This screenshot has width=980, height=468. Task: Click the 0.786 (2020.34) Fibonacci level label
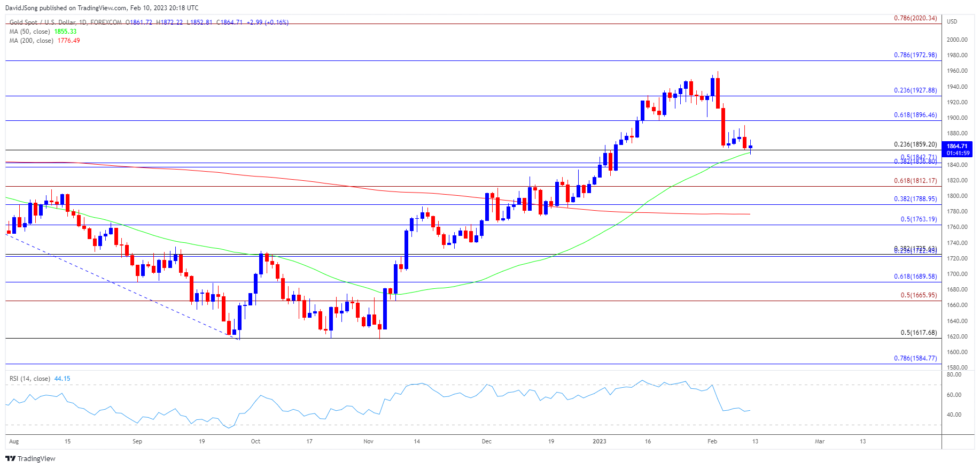click(x=915, y=18)
